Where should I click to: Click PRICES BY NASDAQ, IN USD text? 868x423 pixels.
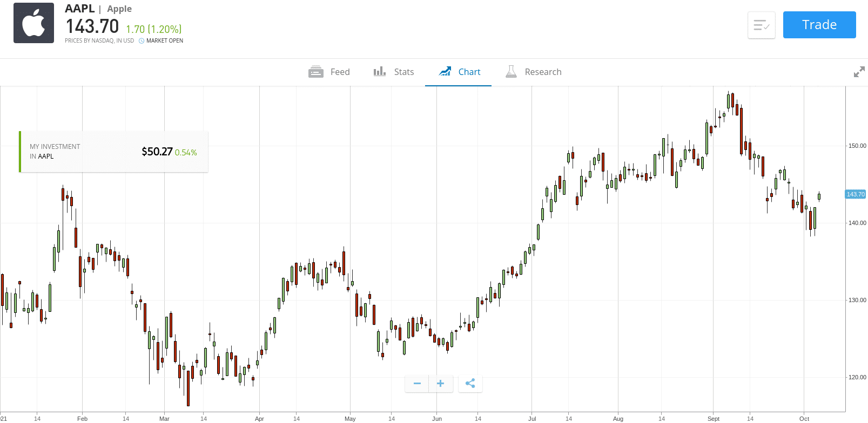[x=99, y=40]
